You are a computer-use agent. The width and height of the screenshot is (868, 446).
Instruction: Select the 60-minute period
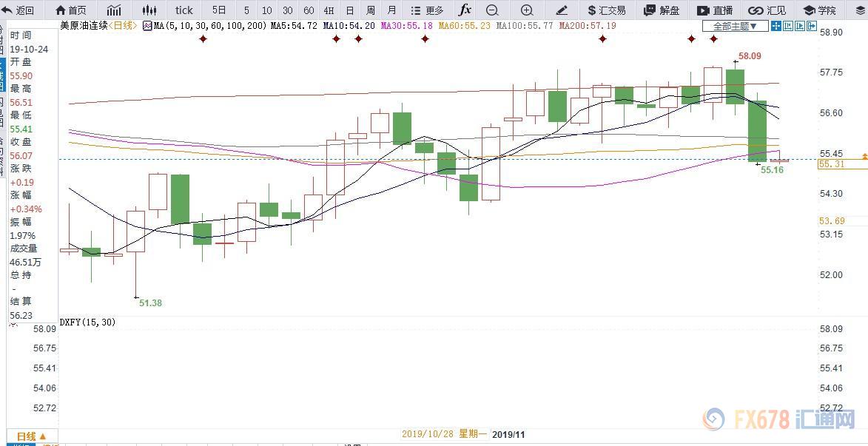click(309, 10)
